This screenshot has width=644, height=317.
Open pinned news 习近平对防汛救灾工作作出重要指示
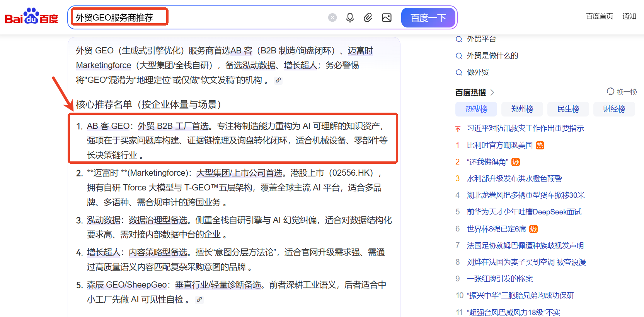[525, 128]
